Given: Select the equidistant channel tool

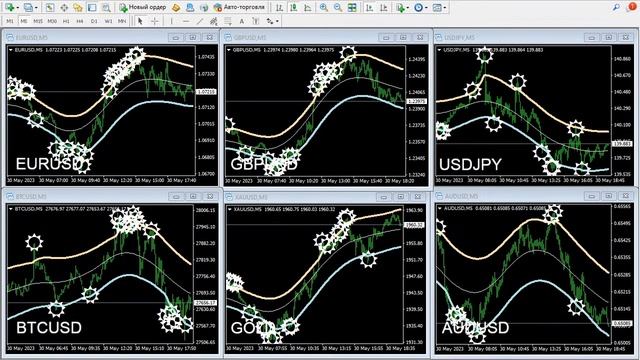Looking at the screenshot, I should (x=213, y=21).
